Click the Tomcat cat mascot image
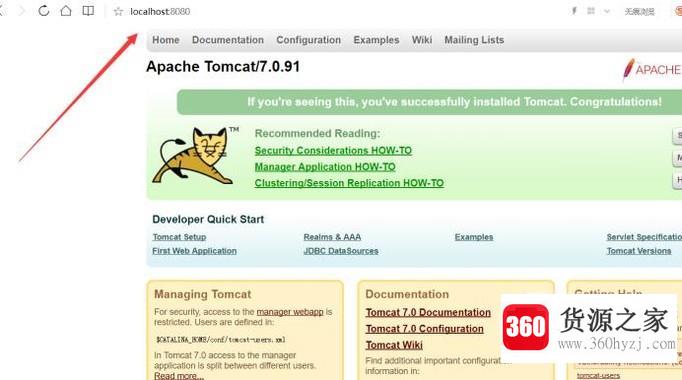 tap(195, 155)
